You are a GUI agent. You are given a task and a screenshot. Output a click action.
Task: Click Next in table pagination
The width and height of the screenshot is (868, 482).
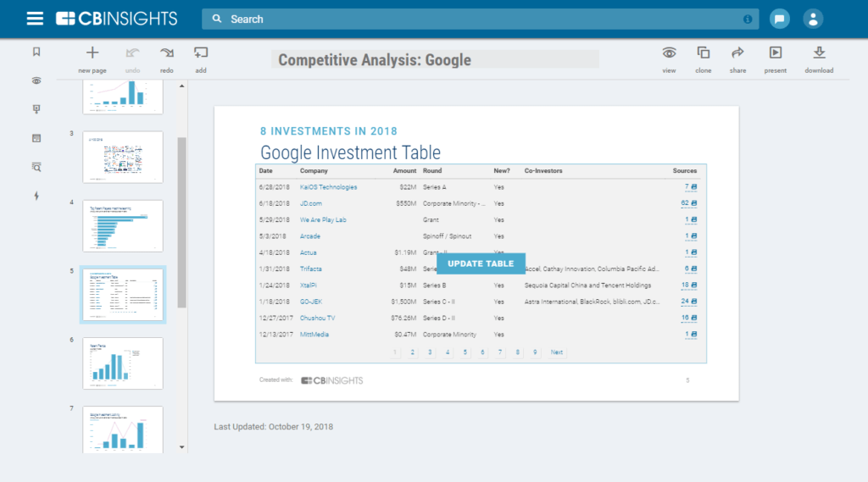tap(556, 352)
